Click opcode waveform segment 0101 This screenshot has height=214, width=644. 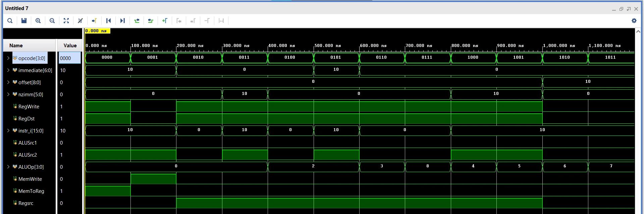[x=336, y=57]
